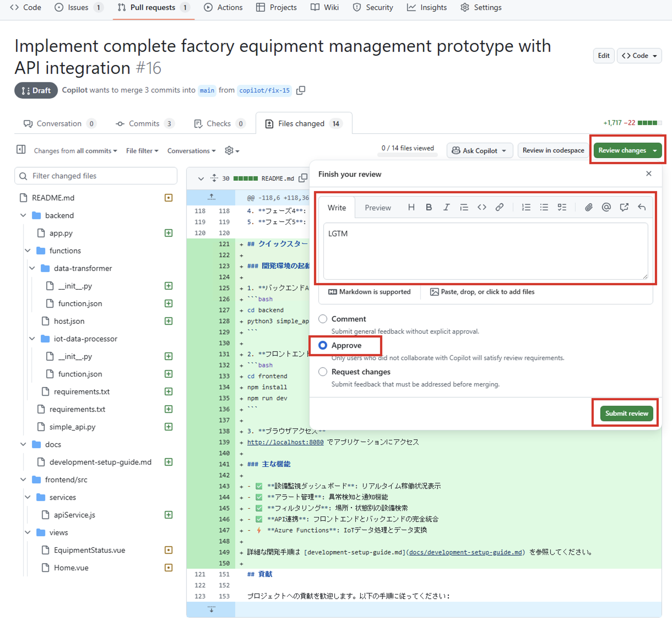Select the Comment radio option

click(323, 319)
